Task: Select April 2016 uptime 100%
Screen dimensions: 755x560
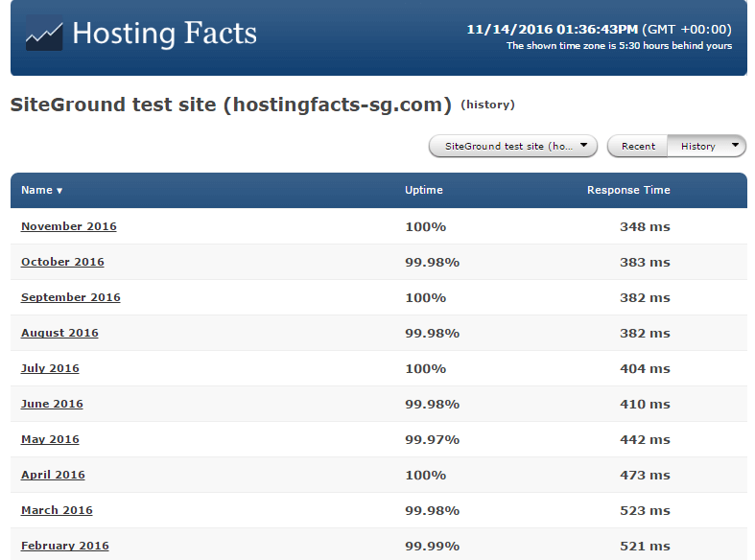Action: (426, 476)
